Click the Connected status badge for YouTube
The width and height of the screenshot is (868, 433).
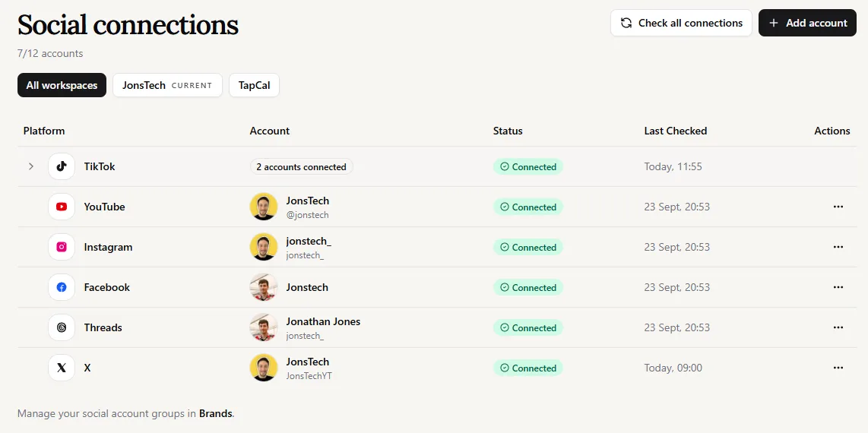tap(528, 207)
